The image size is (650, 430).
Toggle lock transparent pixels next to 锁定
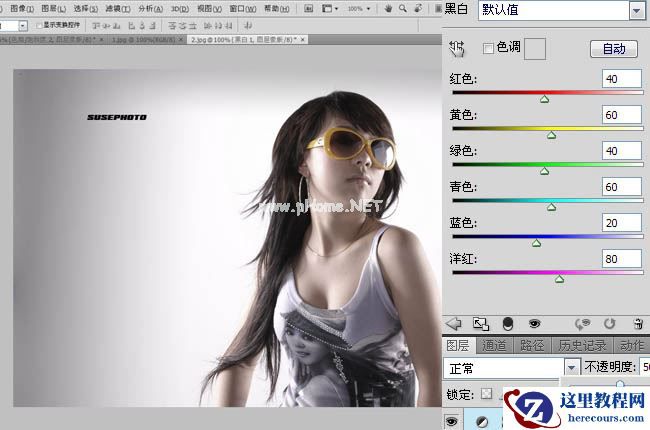pyautogui.click(x=487, y=394)
